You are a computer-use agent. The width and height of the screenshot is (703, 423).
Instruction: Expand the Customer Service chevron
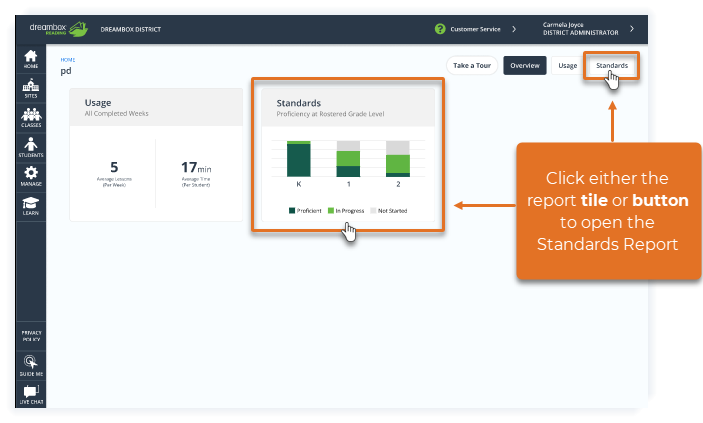[514, 29]
